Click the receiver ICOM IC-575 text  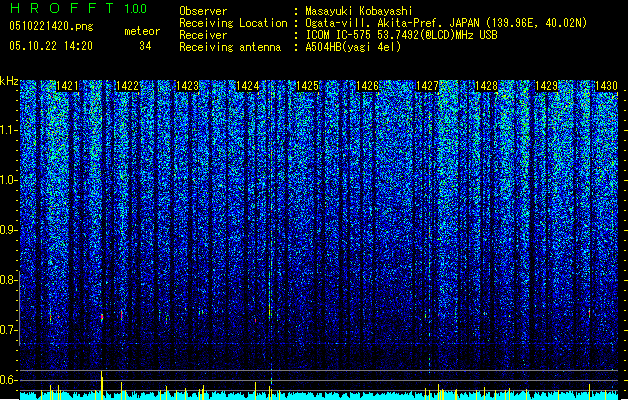[x=401, y=35]
